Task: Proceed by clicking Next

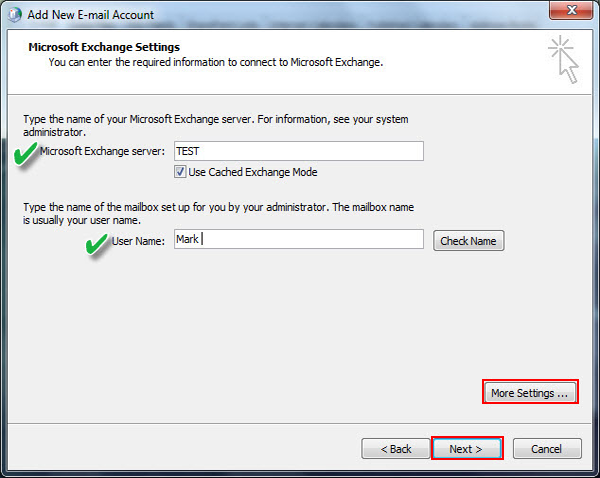Action: 466,449
